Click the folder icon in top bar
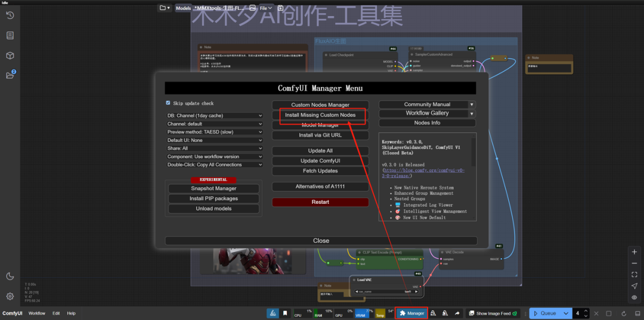644x320 pixels. (x=165, y=8)
